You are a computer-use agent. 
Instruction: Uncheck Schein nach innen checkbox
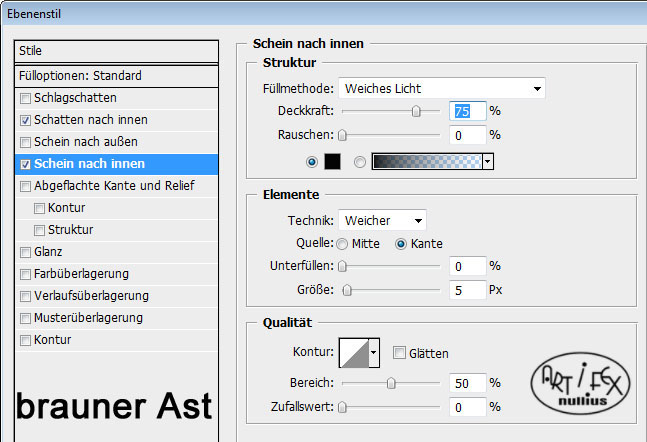pyautogui.click(x=26, y=164)
